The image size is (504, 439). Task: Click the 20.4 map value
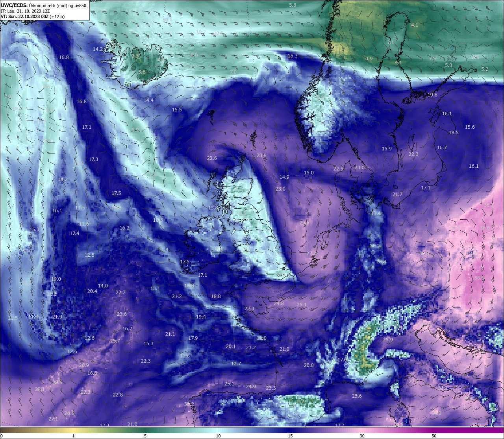(92, 291)
